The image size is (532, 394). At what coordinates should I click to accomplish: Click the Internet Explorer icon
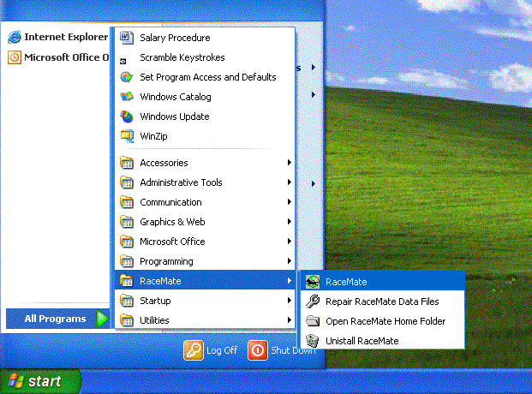tap(15, 37)
